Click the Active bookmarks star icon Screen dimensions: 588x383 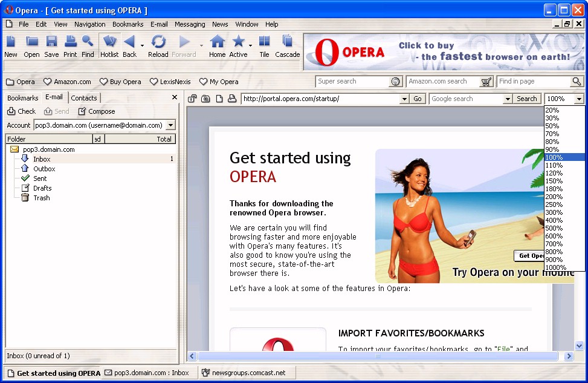[238, 46]
